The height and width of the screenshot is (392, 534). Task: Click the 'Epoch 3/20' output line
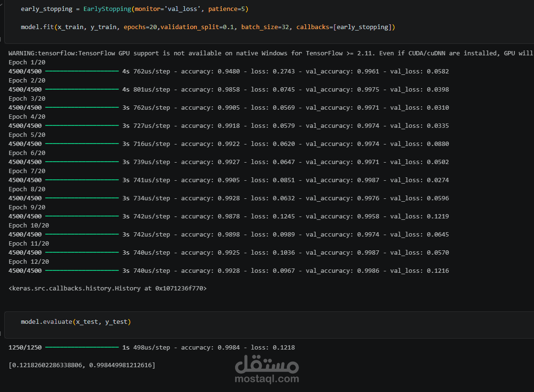click(27, 98)
